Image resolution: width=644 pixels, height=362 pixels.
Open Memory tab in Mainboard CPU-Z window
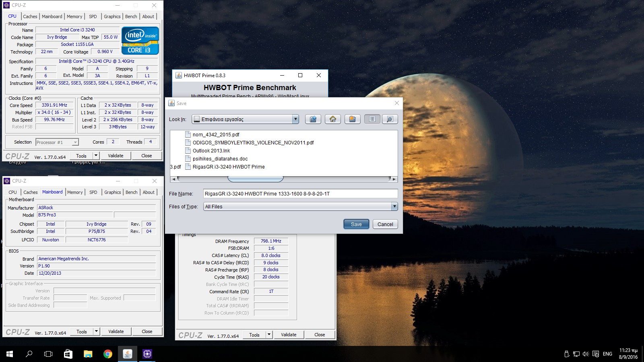pyautogui.click(x=75, y=192)
